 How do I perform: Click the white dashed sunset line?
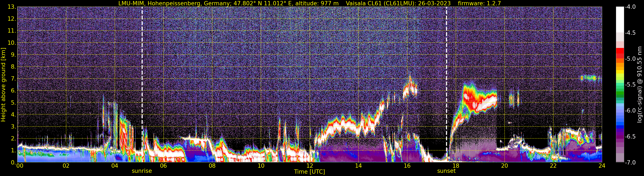(446, 84)
